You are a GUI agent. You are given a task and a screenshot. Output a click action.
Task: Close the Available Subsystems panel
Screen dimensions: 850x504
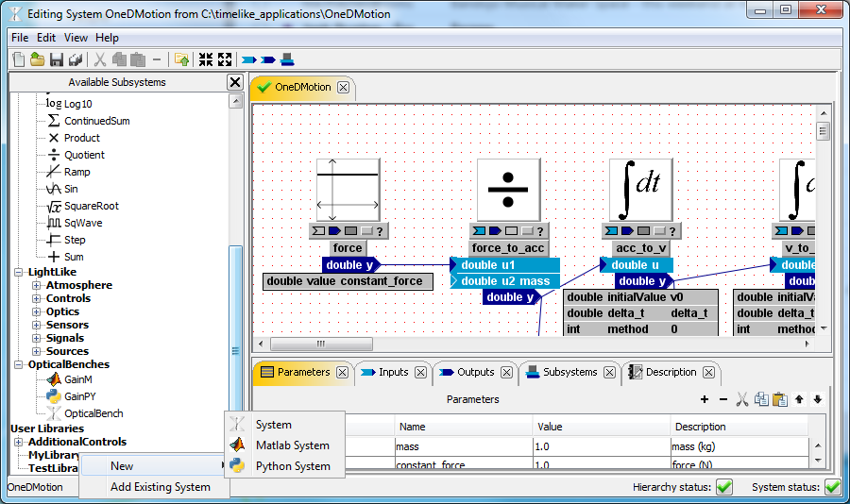click(235, 82)
